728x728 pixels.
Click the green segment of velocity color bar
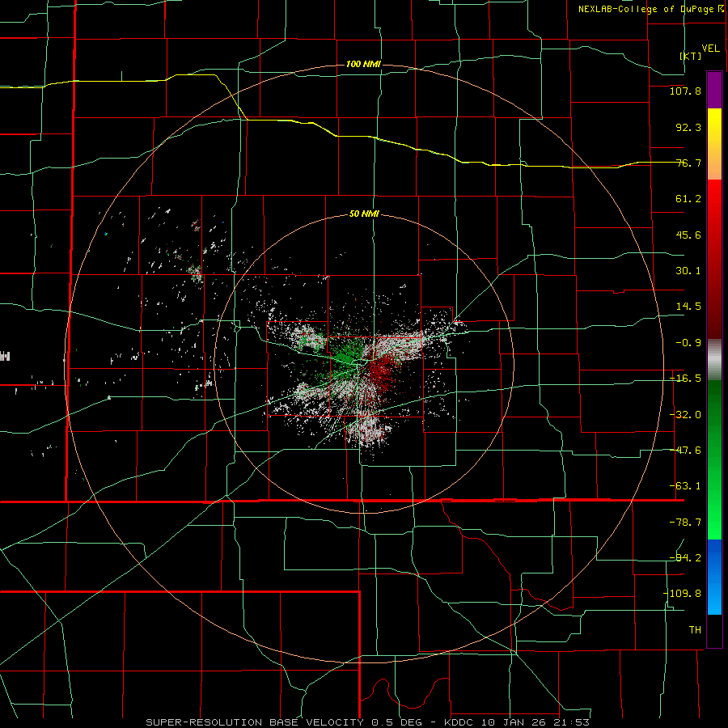714,459
